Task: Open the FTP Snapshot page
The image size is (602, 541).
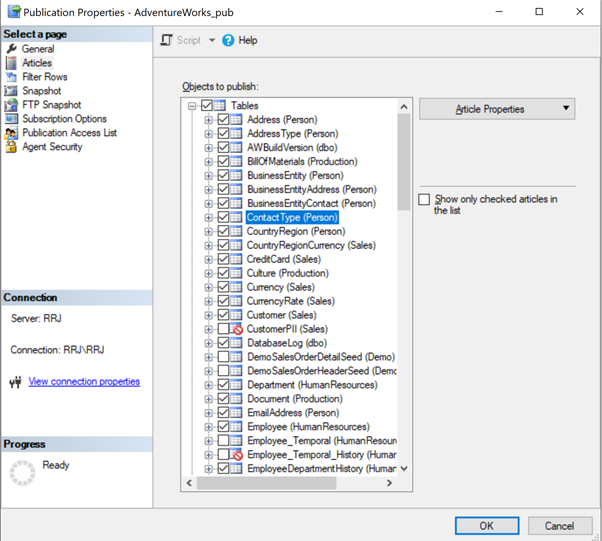Action: [x=51, y=104]
